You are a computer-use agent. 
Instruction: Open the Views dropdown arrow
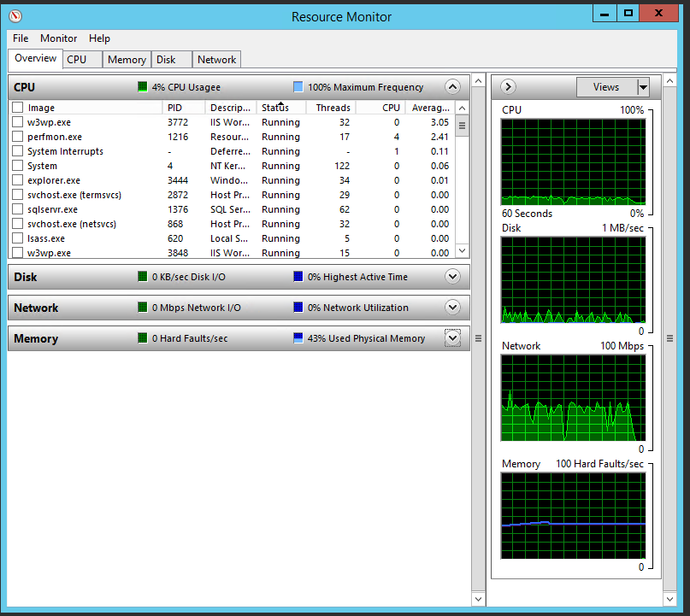643,87
